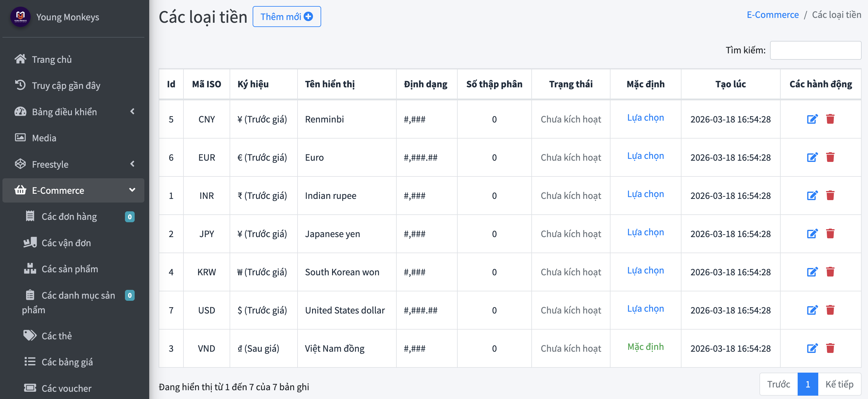Expand the Freestyle submenu arrow
The image size is (868, 399).
click(x=133, y=164)
